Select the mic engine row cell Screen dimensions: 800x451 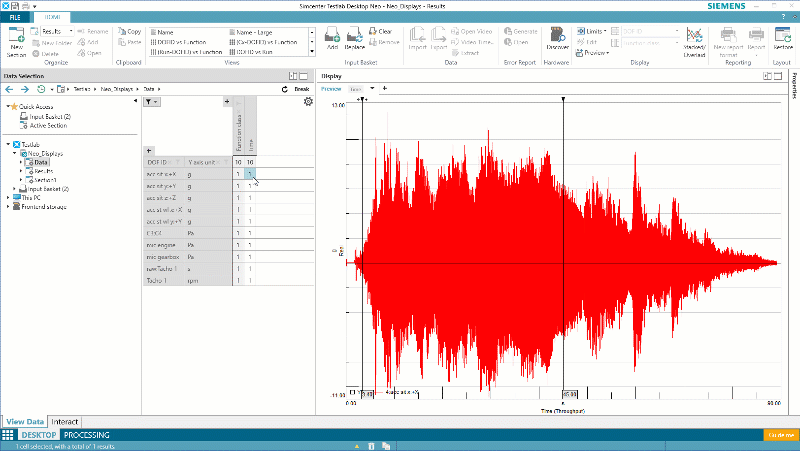coord(161,246)
